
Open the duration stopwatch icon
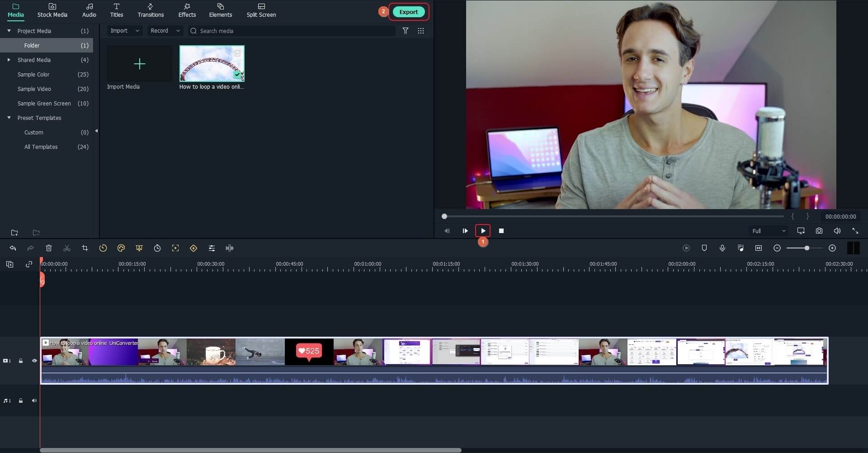pyautogui.click(x=157, y=248)
